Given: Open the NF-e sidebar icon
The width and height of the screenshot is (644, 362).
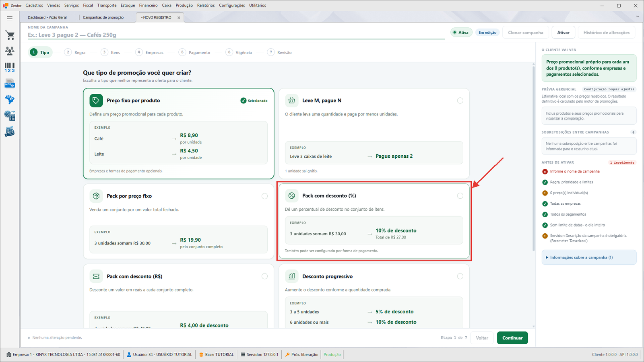Looking at the screenshot, I should (10, 99).
